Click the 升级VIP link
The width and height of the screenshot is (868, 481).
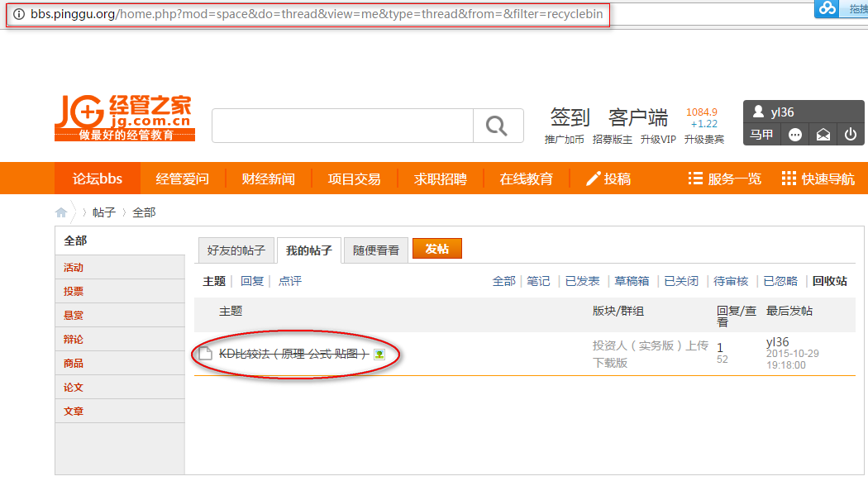(658, 140)
